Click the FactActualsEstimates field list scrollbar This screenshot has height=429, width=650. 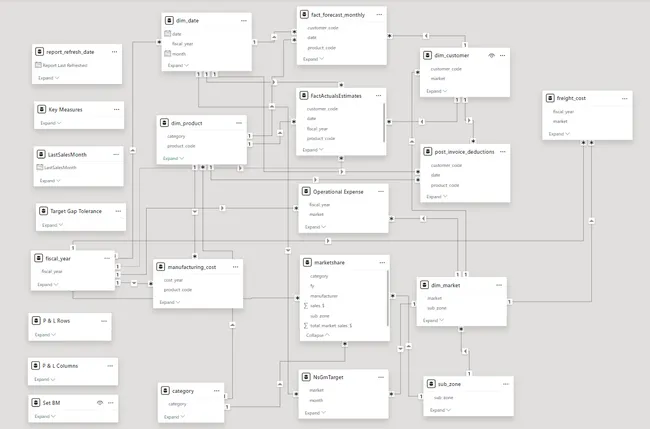click(384, 122)
